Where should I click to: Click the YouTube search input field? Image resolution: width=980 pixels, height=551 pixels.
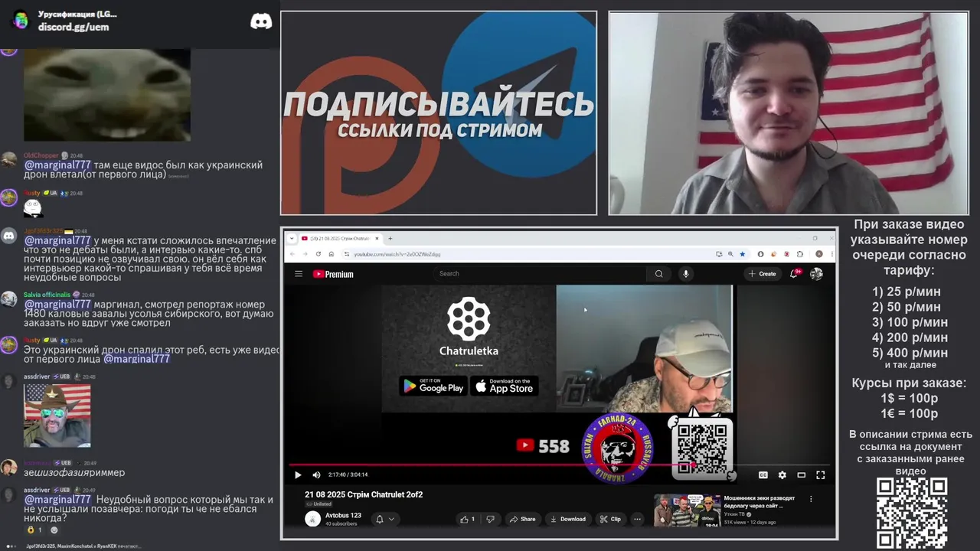pos(540,273)
